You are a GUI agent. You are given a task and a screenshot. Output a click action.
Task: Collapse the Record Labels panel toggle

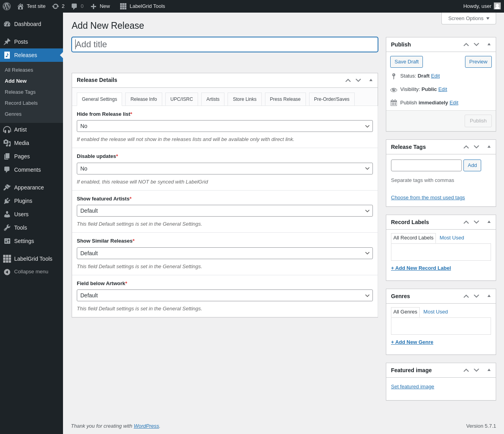click(x=489, y=222)
